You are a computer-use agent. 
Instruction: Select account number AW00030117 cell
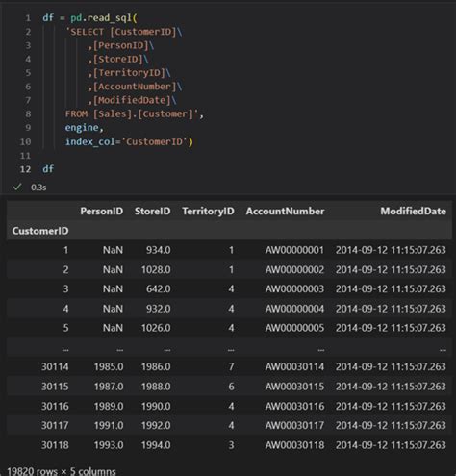point(294,425)
